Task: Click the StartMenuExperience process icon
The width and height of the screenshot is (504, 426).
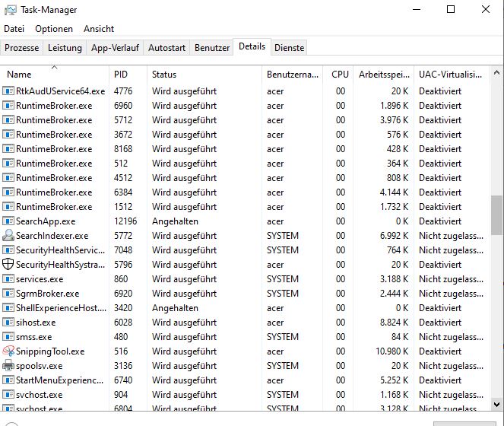Action: [8, 380]
